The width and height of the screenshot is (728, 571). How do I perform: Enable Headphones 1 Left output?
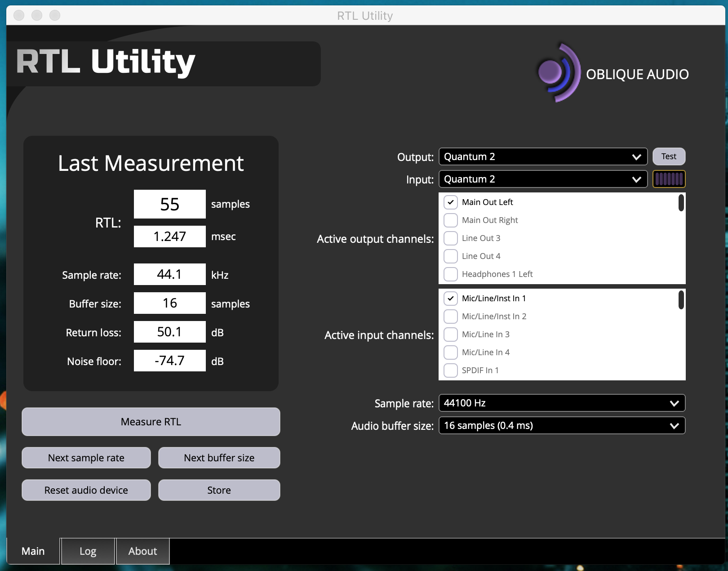(x=450, y=274)
